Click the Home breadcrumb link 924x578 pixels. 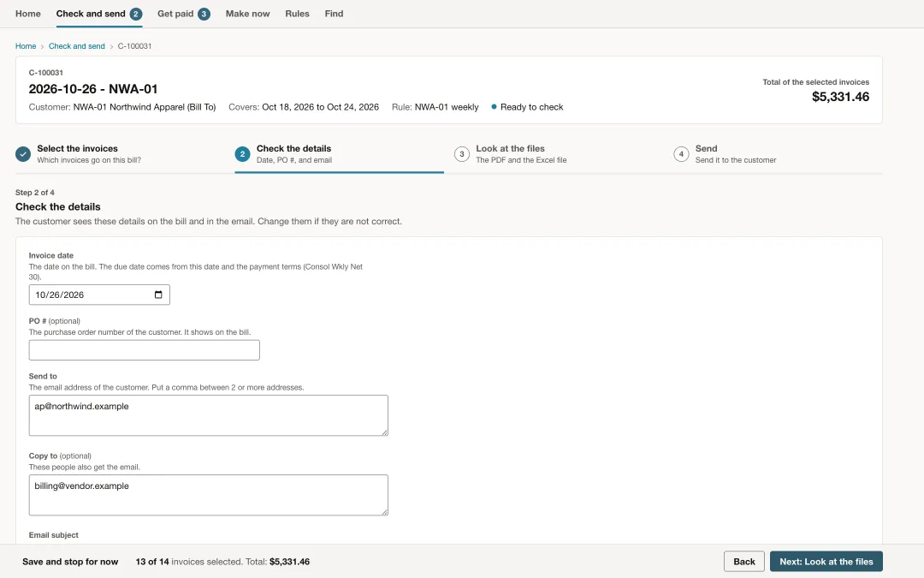click(26, 46)
